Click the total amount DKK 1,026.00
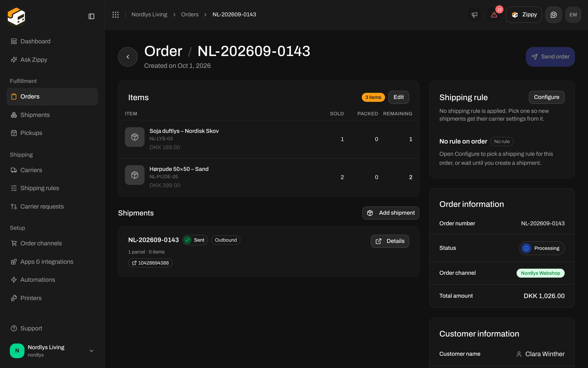The height and width of the screenshot is (368, 588). pos(544,296)
